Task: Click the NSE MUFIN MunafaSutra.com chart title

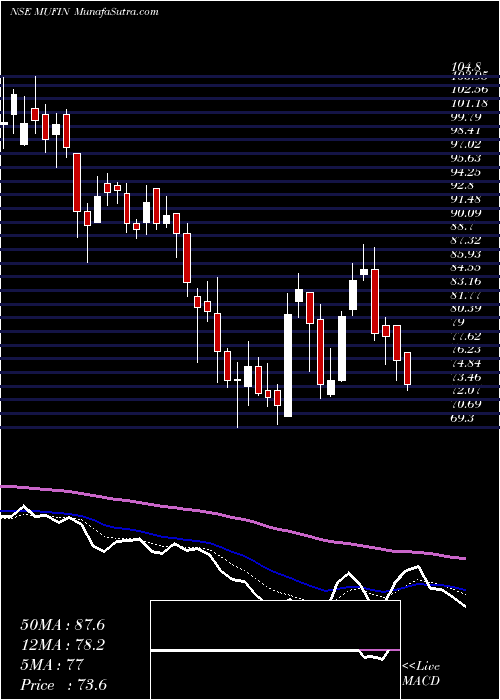Action: [x=84, y=11]
